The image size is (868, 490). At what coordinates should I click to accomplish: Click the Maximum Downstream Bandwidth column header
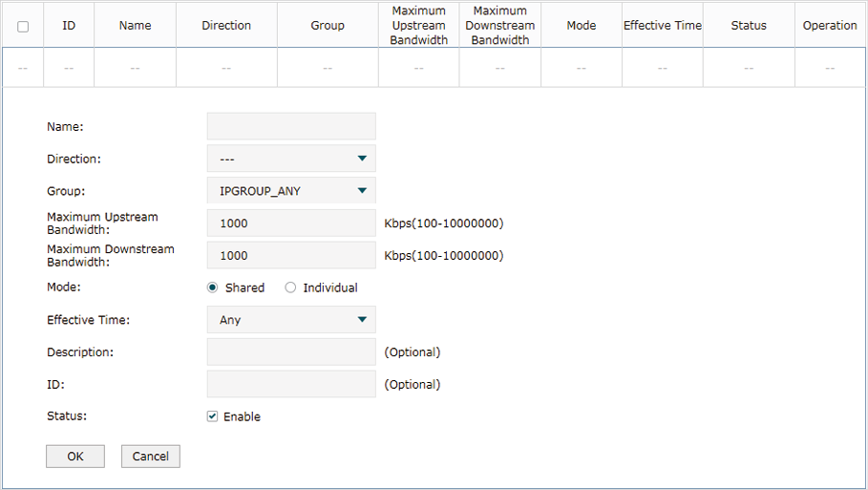pos(499,26)
